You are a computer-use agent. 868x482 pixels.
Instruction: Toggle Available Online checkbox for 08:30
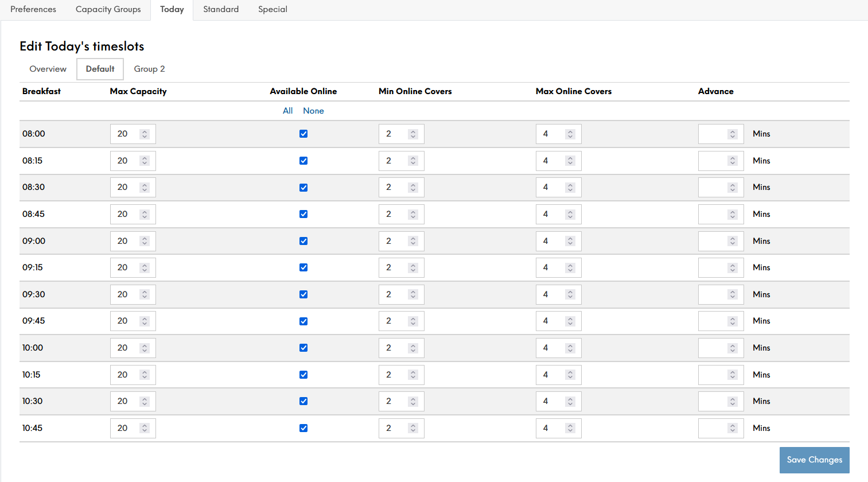point(303,188)
